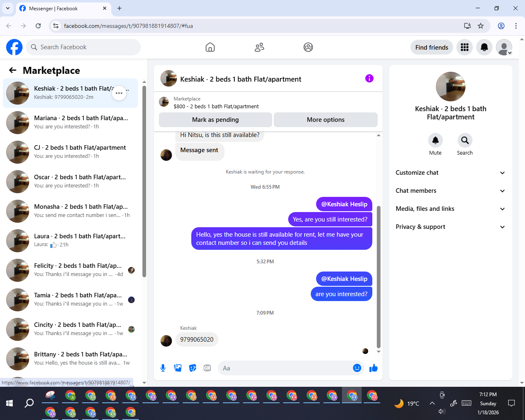The width and height of the screenshot is (525, 420).
Task: Click the taskbar volume speaker icon
Action: (442, 411)
